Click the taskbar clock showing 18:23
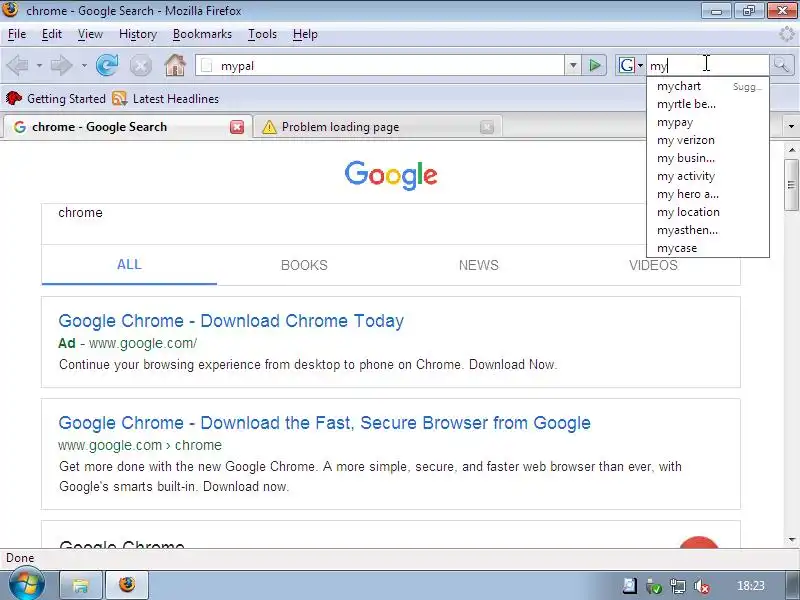The image size is (800, 600). coord(751,586)
